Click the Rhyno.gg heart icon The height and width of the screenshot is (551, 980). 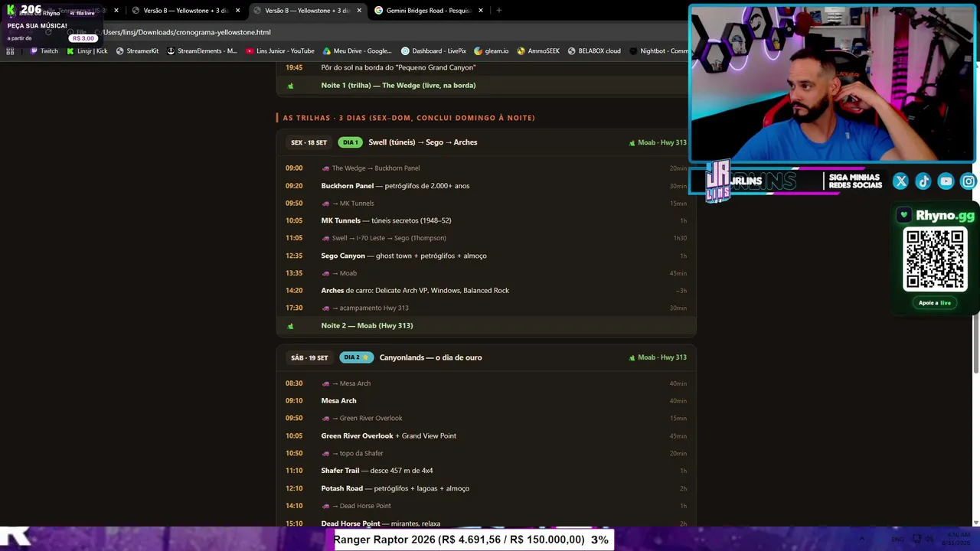point(904,216)
